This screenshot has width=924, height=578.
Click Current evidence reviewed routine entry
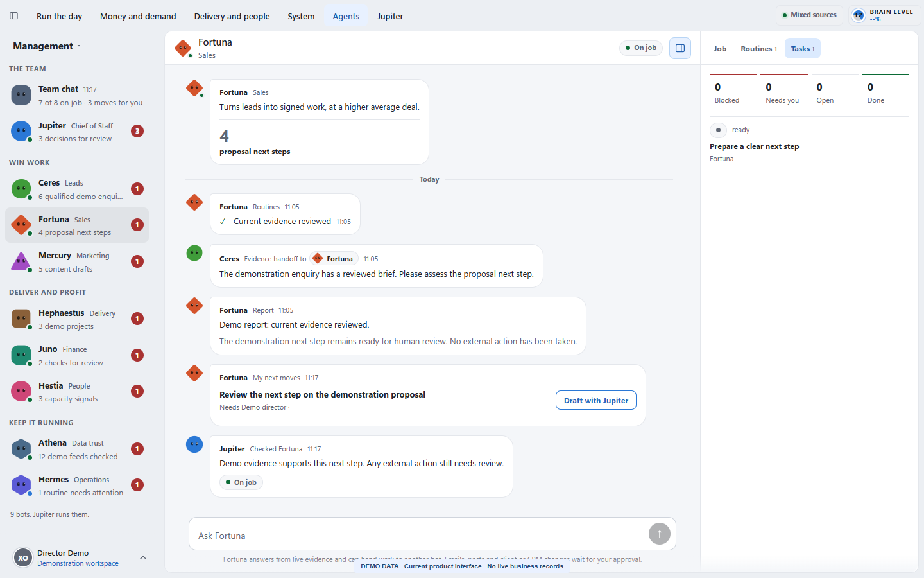(286, 222)
